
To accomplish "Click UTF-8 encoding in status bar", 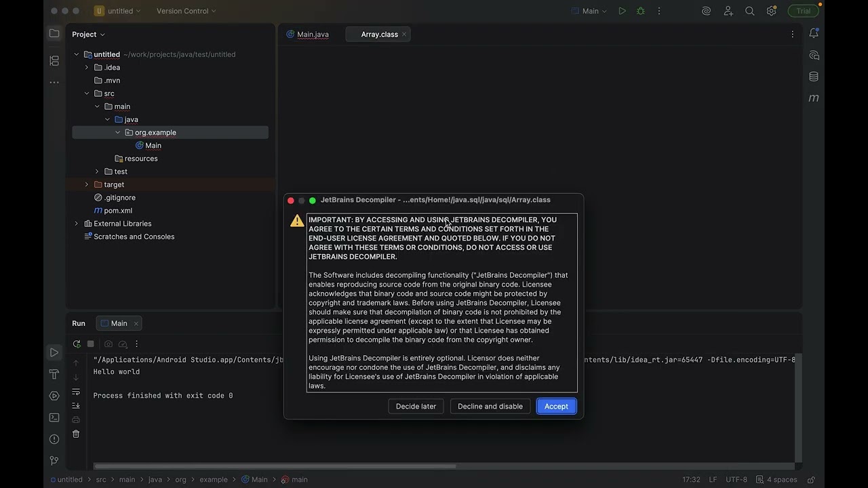I will pos(736,480).
